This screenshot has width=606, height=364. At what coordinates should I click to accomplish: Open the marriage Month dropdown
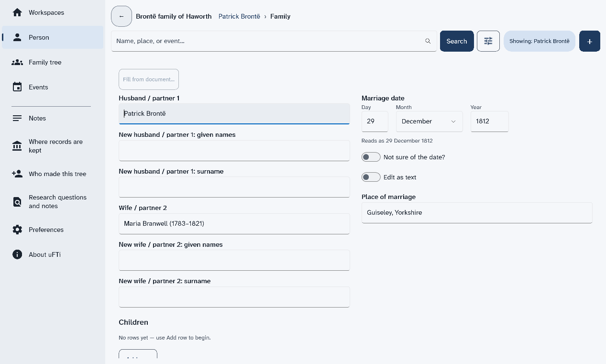pyautogui.click(x=430, y=121)
